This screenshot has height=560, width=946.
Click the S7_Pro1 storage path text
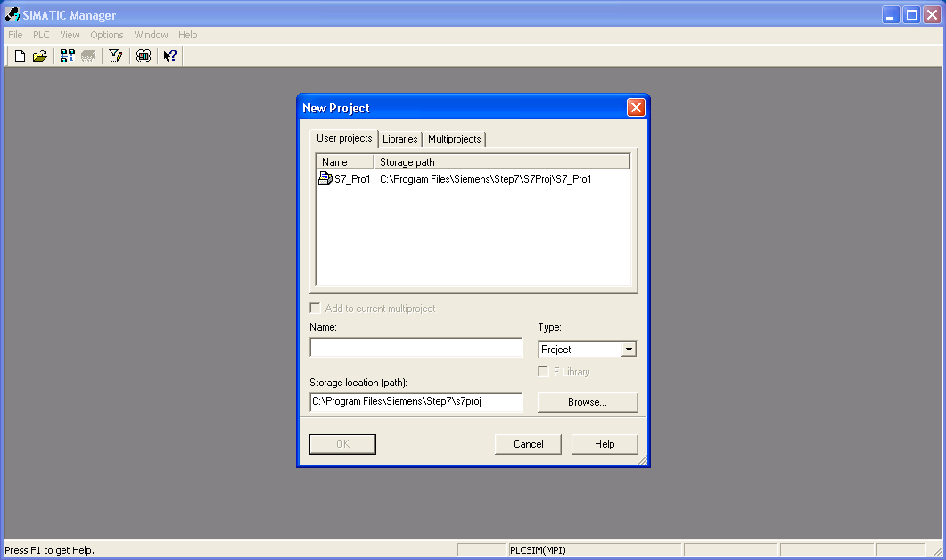point(486,179)
